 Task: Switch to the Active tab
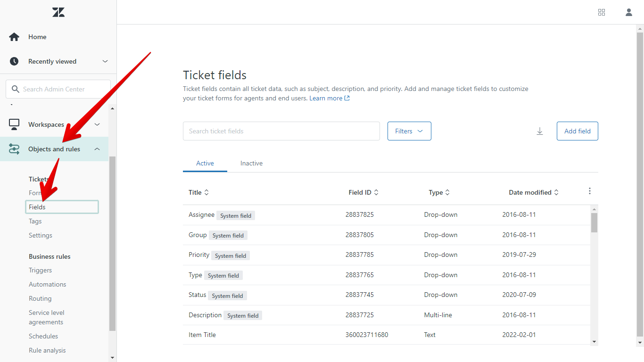click(205, 163)
